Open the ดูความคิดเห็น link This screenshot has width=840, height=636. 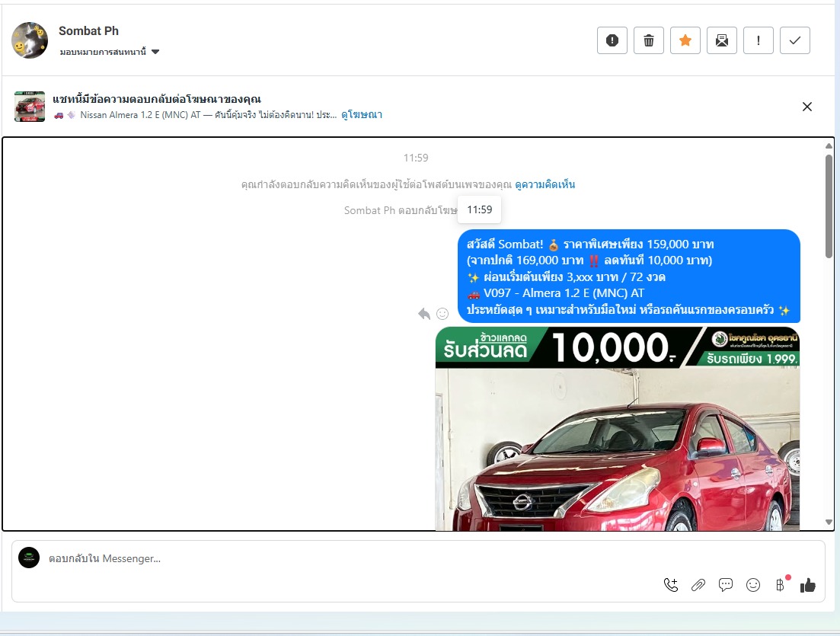pyautogui.click(x=545, y=184)
